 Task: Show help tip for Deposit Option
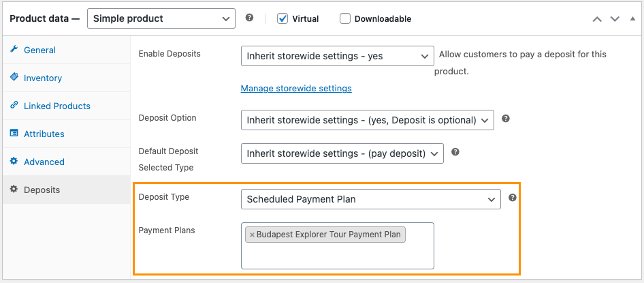point(506,119)
